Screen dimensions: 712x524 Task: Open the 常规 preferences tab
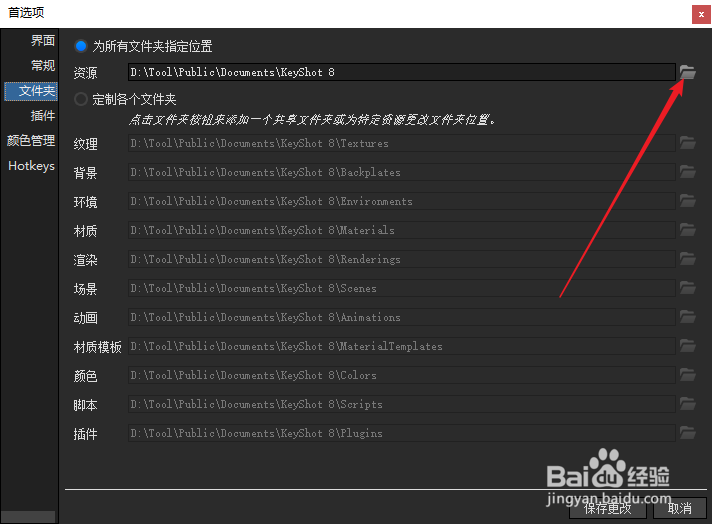coord(43,65)
